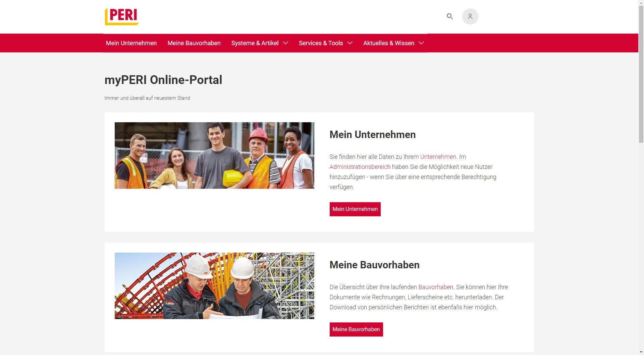The width and height of the screenshot is (644, 355).
Task: Click the two engineers with plans photo
Action: [x=214, y=285]
